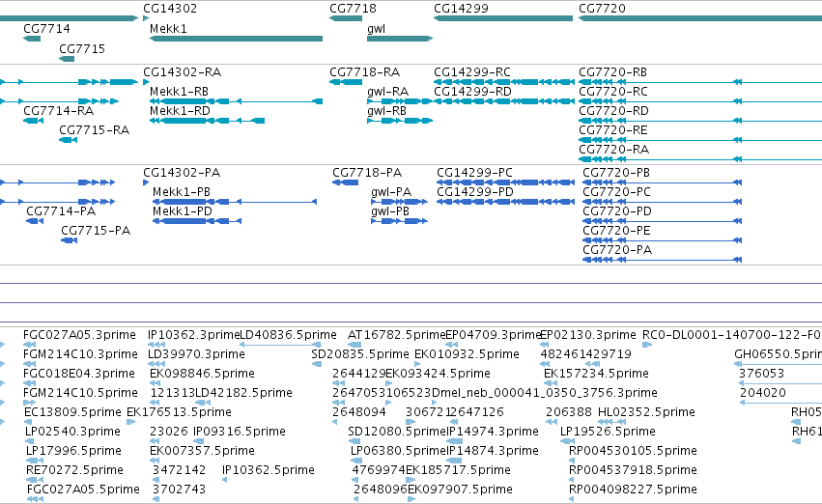Click the LD40836.5prime EST label

point(288,335)
